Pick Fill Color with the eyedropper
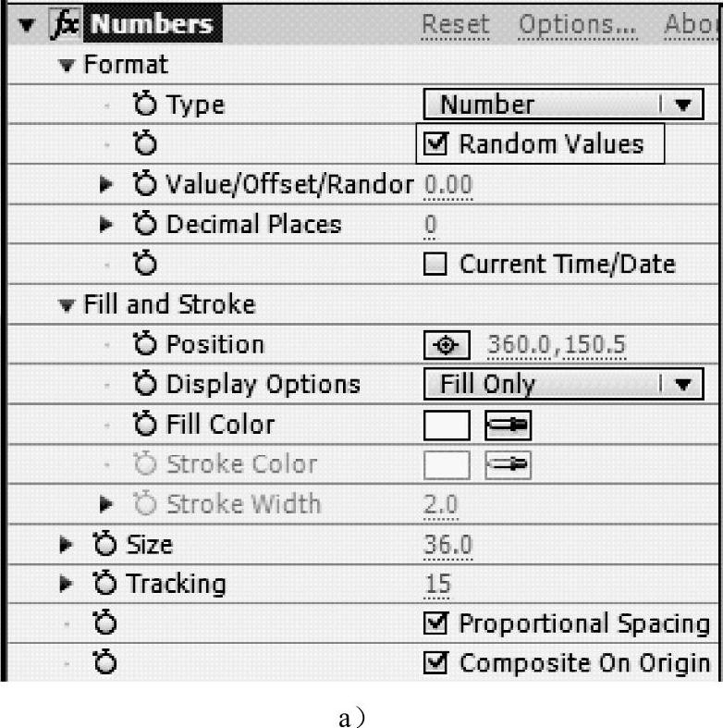The image size is (723, 728). [509, 425]
